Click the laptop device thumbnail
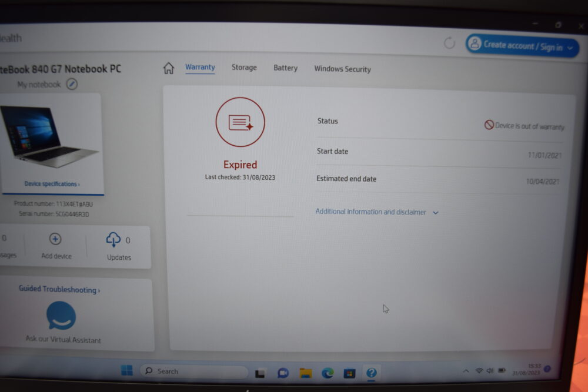The height and width of the screenshot is (392, 588). 49,136
